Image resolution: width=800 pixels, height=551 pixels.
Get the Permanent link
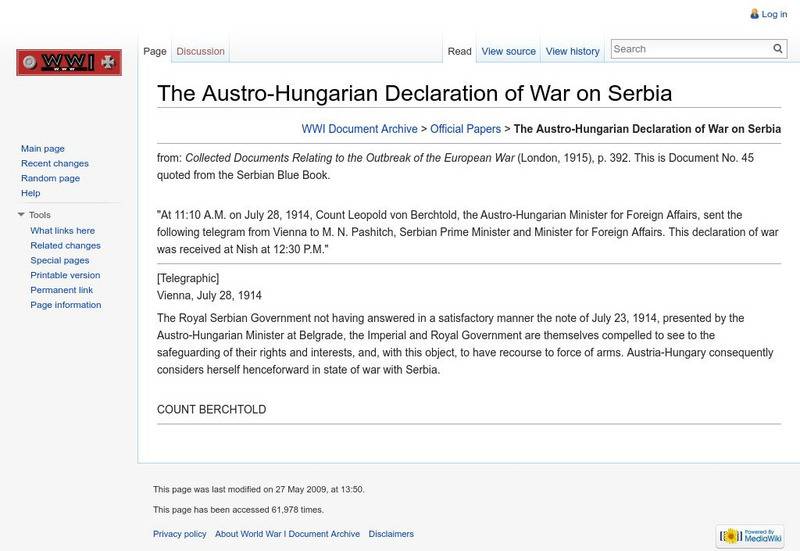pyautogui.click(x=62, y=290)
